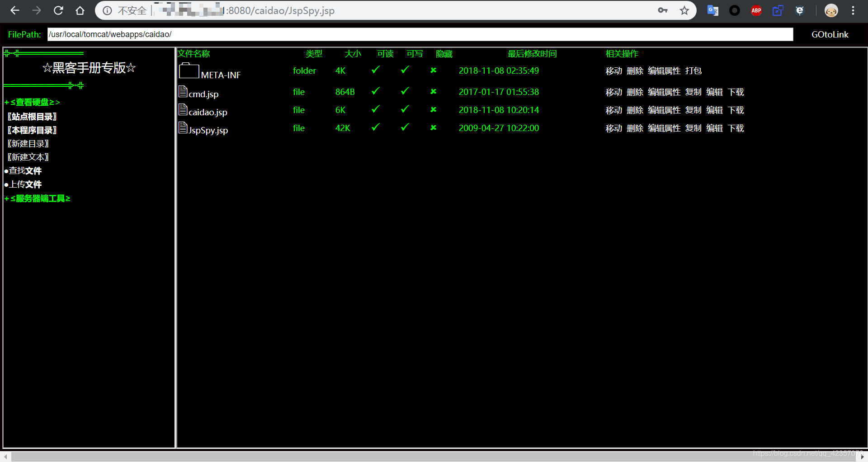This screenshot has height=462, width=868.
Task: Open the META-INF folder name
Action: click(221, 75)
